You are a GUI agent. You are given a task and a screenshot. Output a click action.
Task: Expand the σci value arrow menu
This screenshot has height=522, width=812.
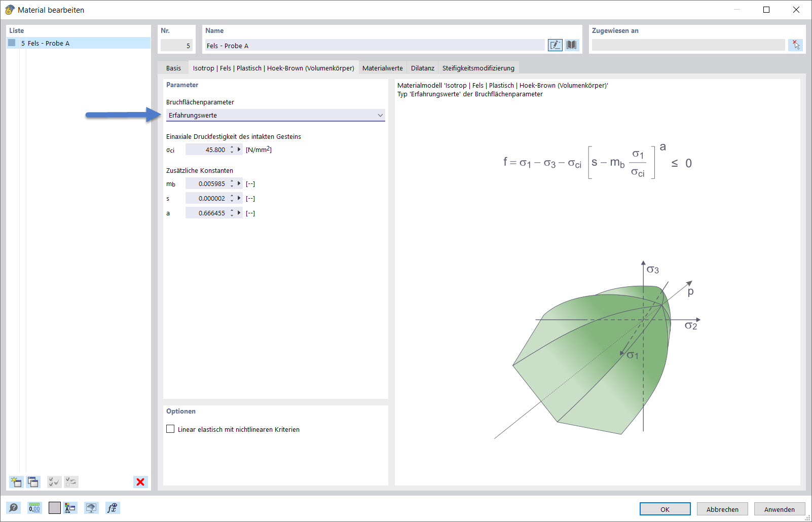coord(239,150)
